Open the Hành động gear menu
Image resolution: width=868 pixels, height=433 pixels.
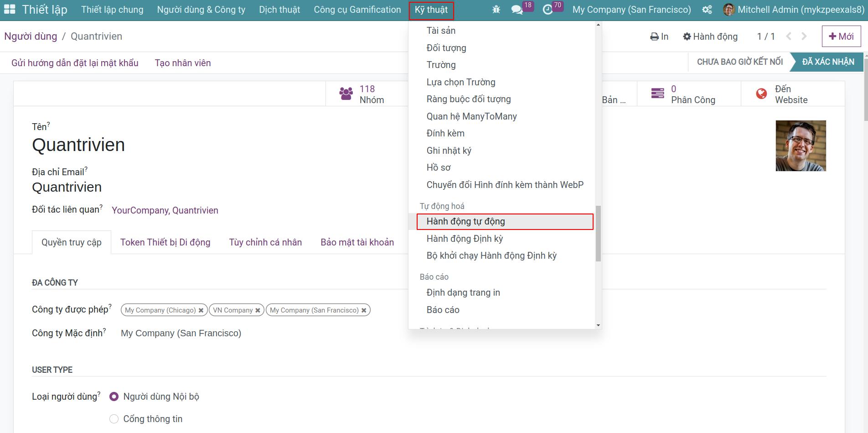pyautogui.click(x=710, y=37)
